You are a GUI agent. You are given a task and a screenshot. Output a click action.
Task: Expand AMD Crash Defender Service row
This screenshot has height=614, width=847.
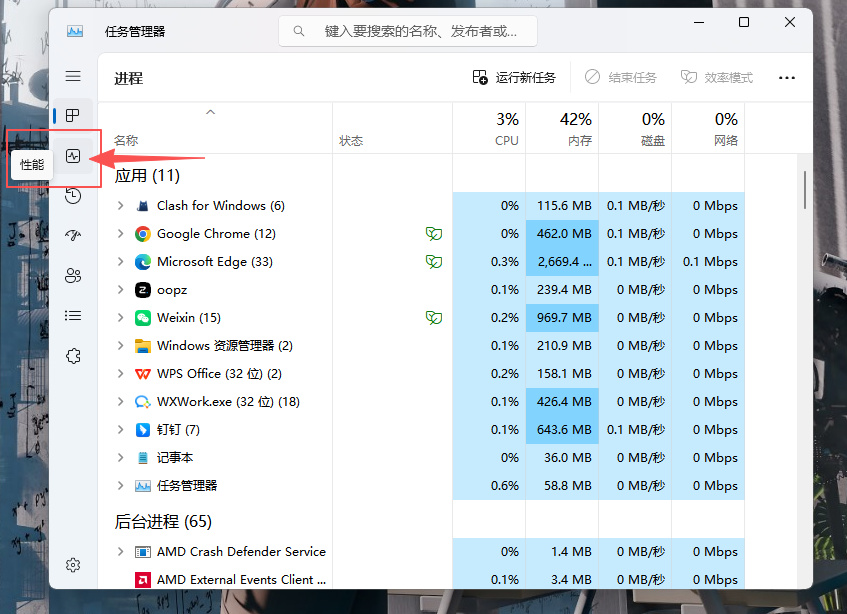tap(120, 552)
